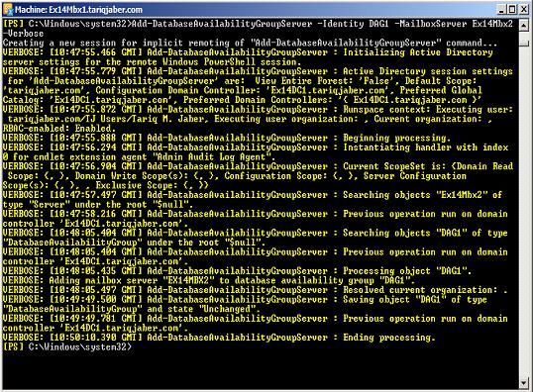Click the timestamp '[10:47:55.779 GMT]'
Screen dimensions: 533x392
95,71
